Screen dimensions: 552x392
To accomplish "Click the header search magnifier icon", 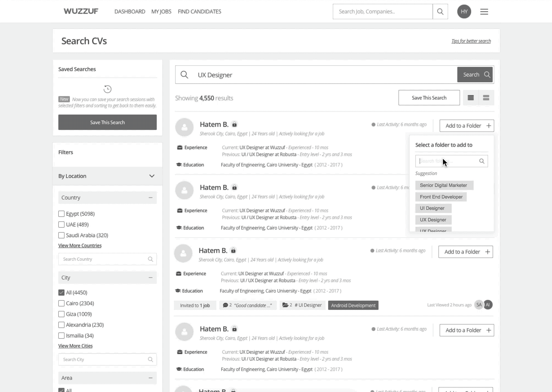I will (x=440, y=12).
